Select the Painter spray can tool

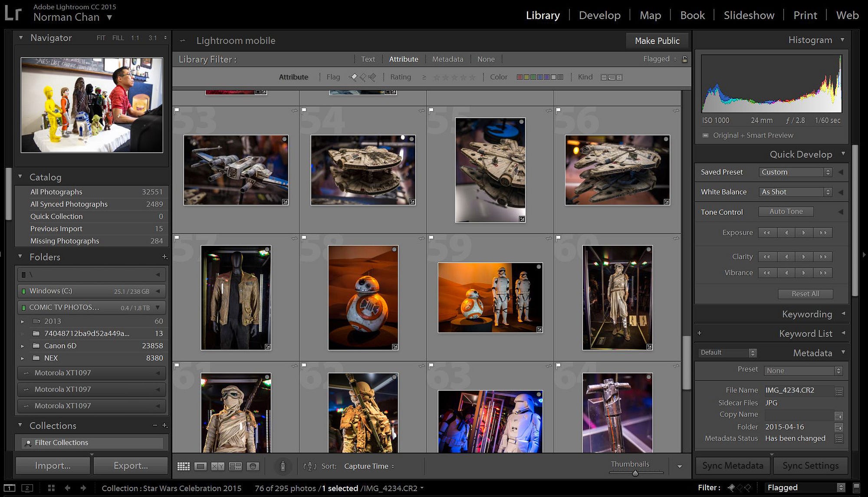tap(283, 466)
